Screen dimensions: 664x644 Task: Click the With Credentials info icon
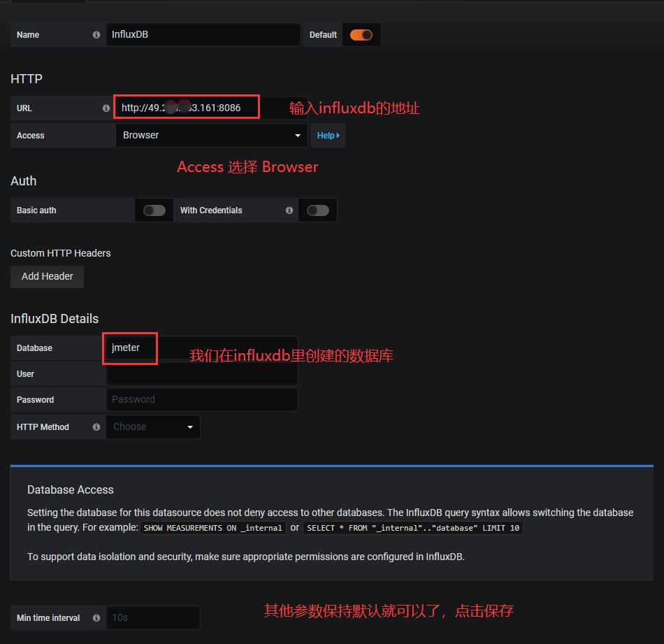pyautogui.click(x=289, y=210)
